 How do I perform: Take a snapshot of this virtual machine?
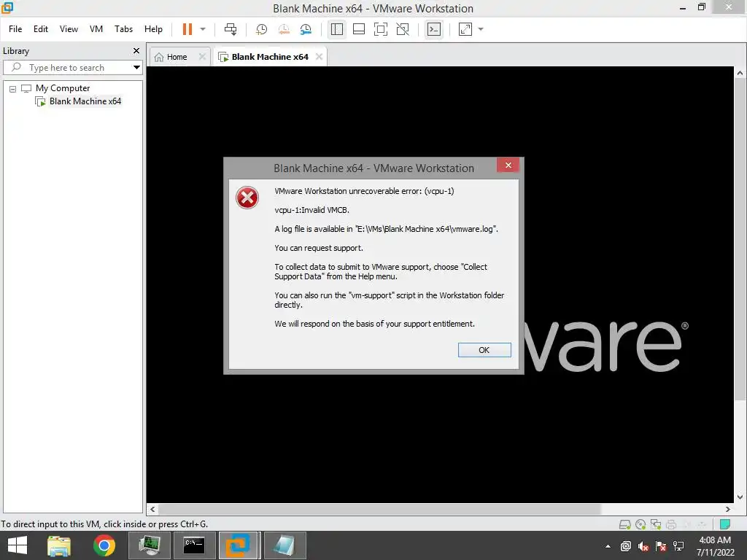coord(262,29)
